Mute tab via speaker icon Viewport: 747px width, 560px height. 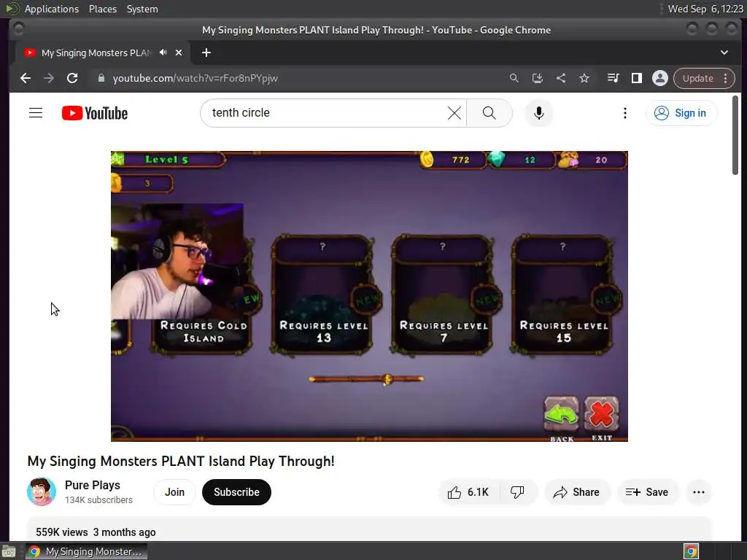pos(163,52)
